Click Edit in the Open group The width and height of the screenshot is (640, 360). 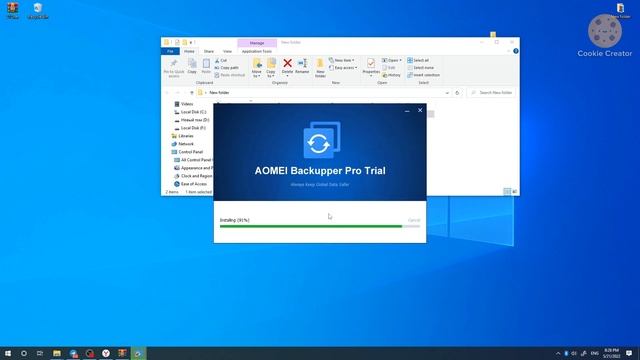(x=389, y=68)
